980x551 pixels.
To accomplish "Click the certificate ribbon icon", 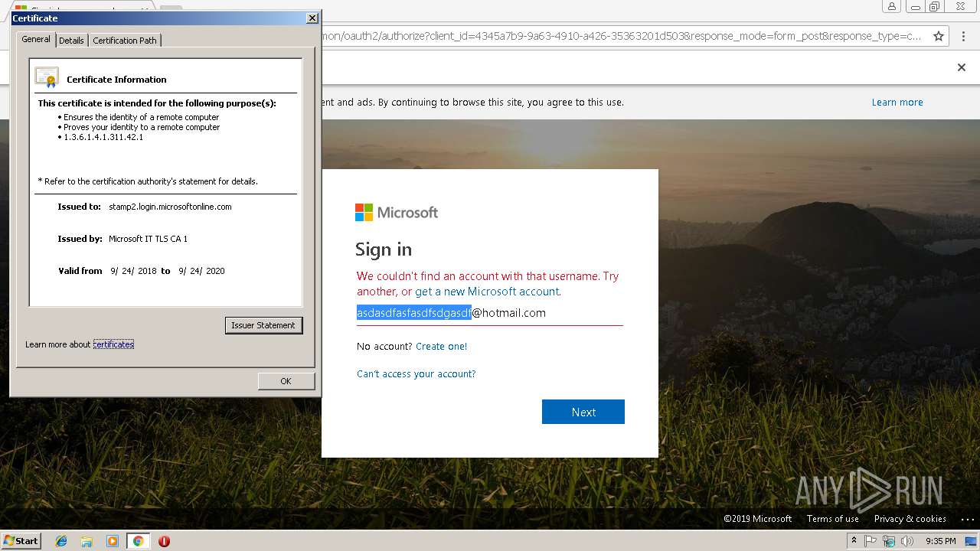I will pos(47,77).
